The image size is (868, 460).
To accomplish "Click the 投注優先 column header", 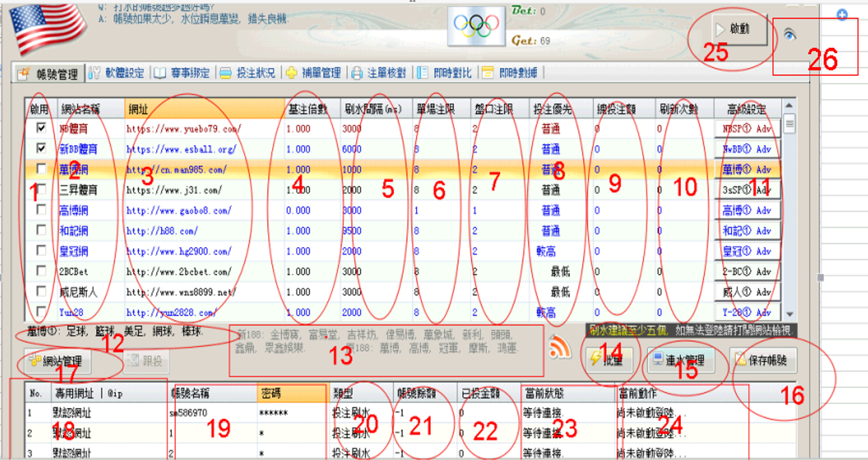I will click(558, 110).
